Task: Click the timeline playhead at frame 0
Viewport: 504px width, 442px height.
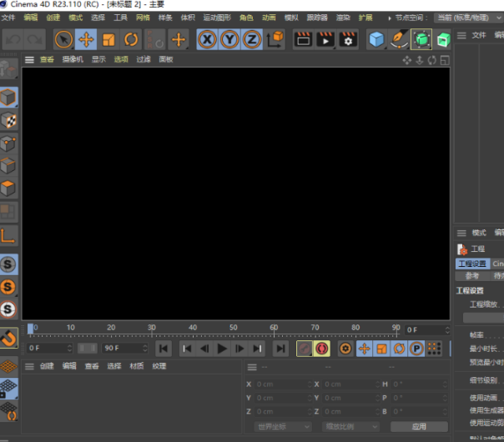Action: coord(30,329)
